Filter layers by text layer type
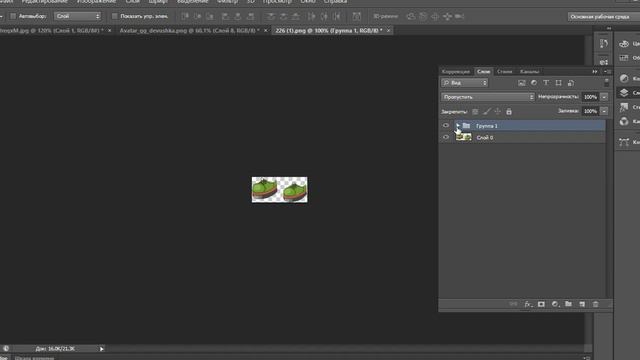This screenshot has width=640, height=360. pos(546,83)
